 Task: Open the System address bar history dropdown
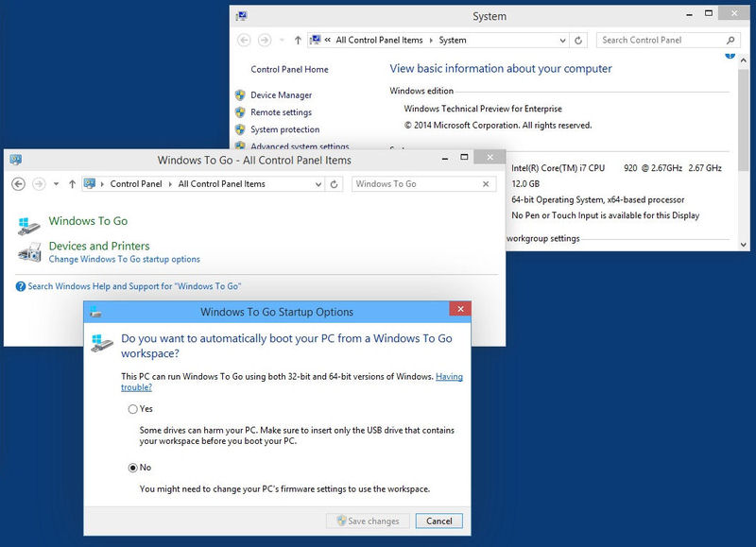tap(562, 41)
